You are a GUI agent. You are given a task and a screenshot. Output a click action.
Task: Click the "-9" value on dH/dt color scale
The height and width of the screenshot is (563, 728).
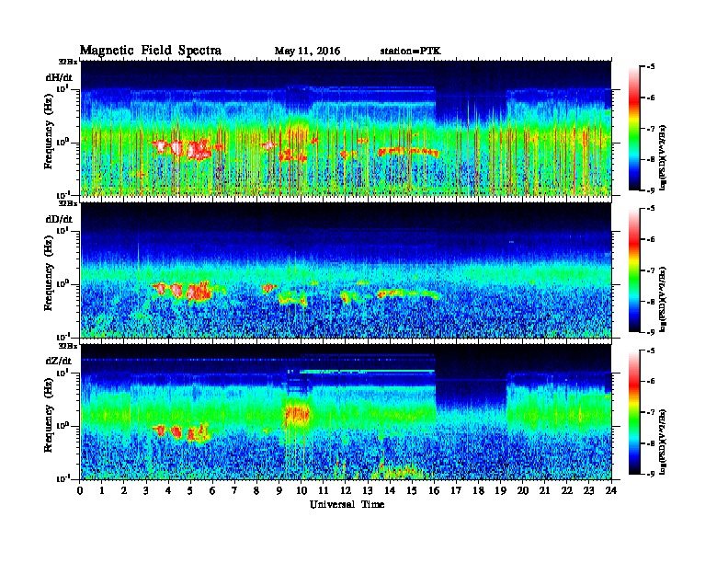tap(651, 190)
